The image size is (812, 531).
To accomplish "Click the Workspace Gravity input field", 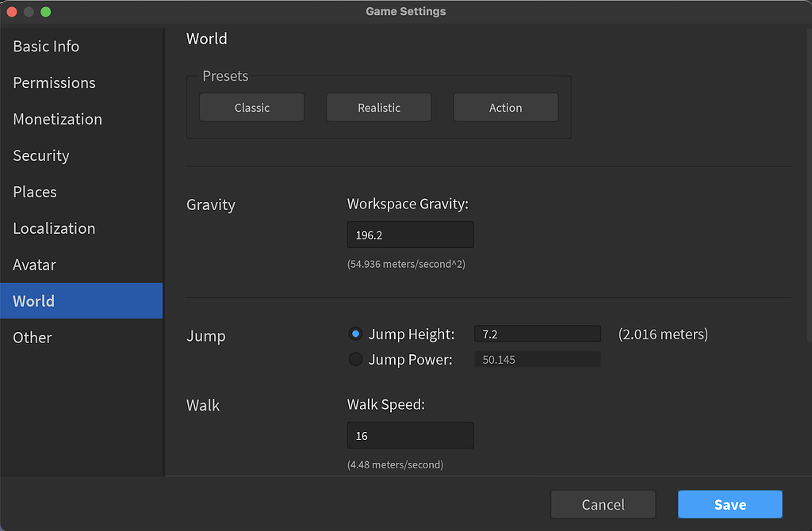I will 410,235.
